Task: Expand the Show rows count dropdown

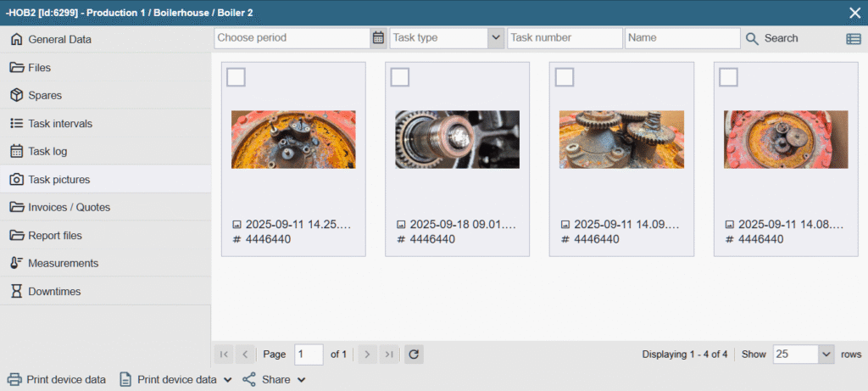Action: tap(826, 355)
